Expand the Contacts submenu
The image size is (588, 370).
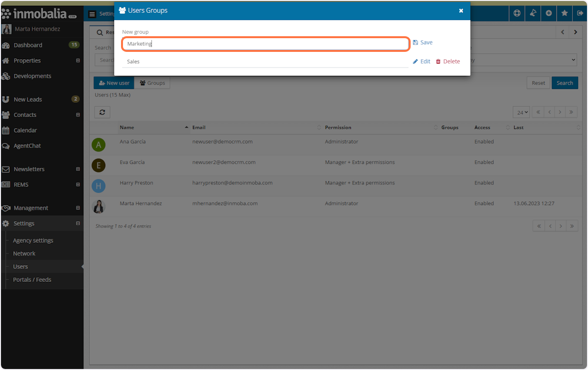click(78, 115)
